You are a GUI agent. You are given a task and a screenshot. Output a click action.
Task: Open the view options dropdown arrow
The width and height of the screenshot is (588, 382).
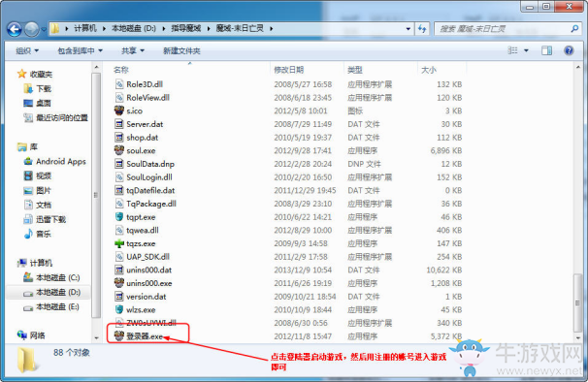(x=526, y=50)
